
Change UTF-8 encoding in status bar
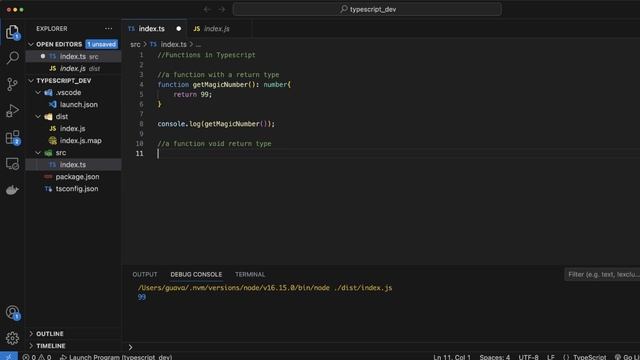point(528,357)
